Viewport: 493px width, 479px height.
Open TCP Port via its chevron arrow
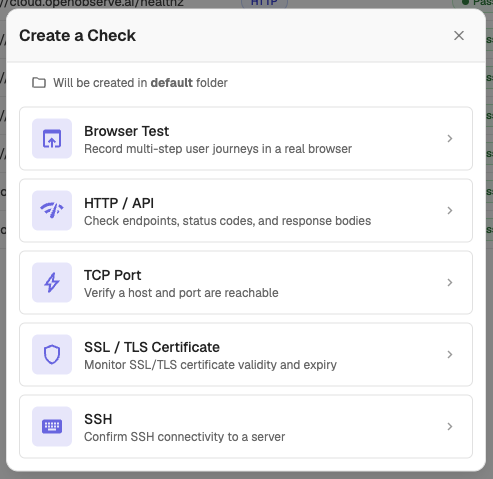coord(450,282)
